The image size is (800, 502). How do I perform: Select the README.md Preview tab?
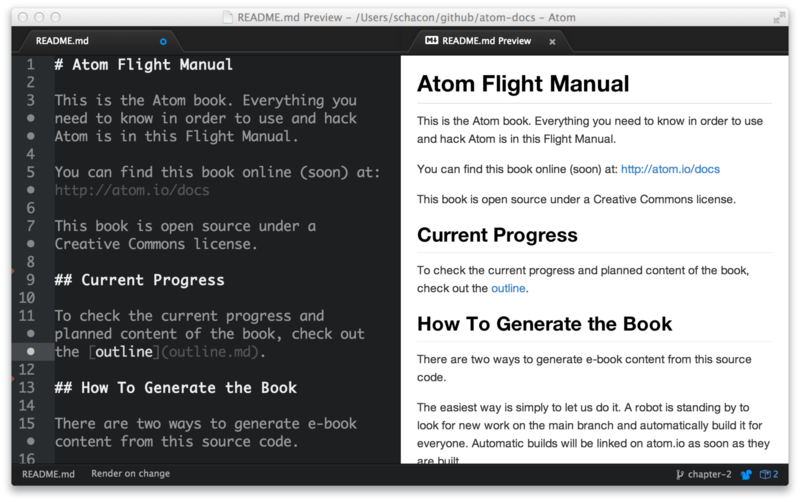point(486,41)
